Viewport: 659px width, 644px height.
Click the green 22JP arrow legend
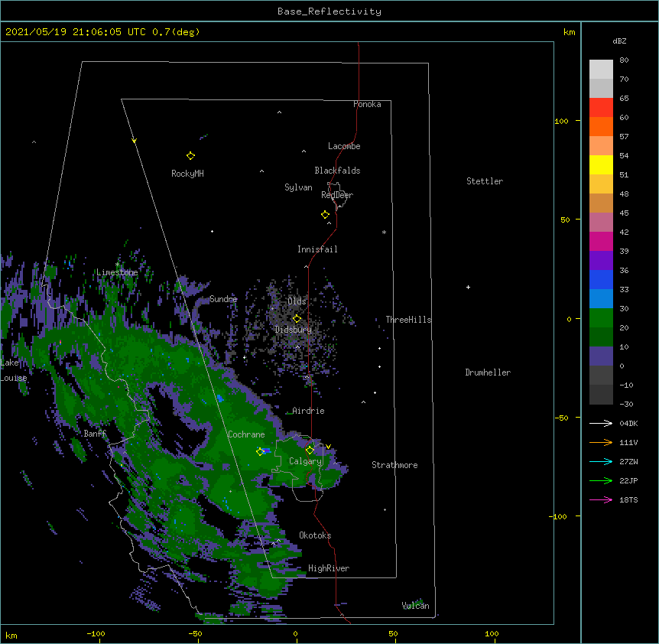pos(601,480)
